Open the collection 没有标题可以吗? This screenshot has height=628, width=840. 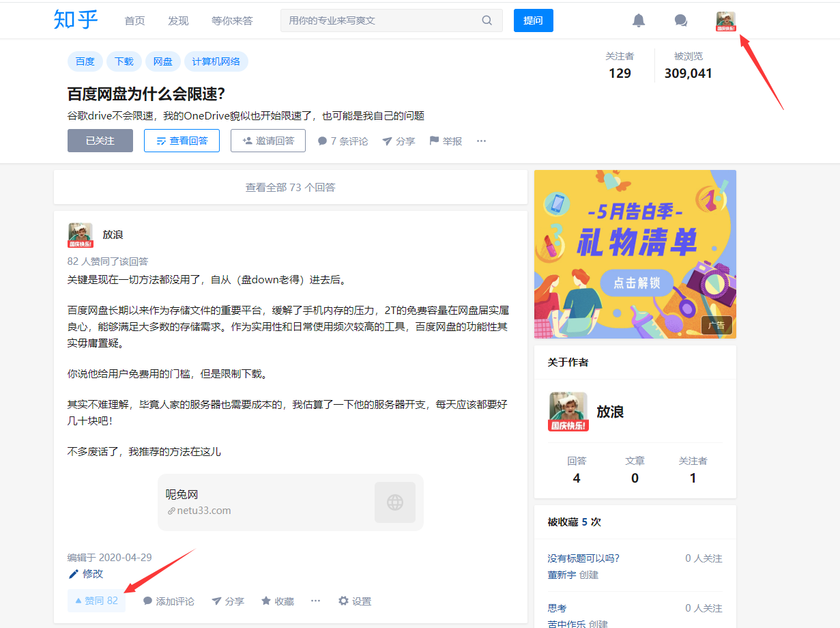(x=583, y=558)
